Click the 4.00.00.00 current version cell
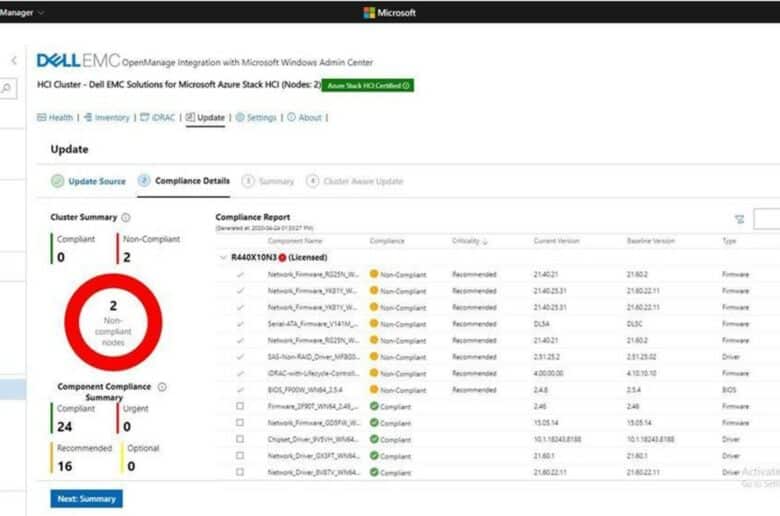Image resolution: width=780 pixels, height=516 pixels. pyautogui.click(x=549, y=373)
